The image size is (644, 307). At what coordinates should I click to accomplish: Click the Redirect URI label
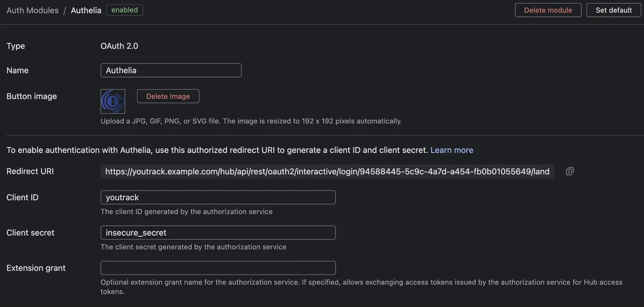tap(30, 171)
